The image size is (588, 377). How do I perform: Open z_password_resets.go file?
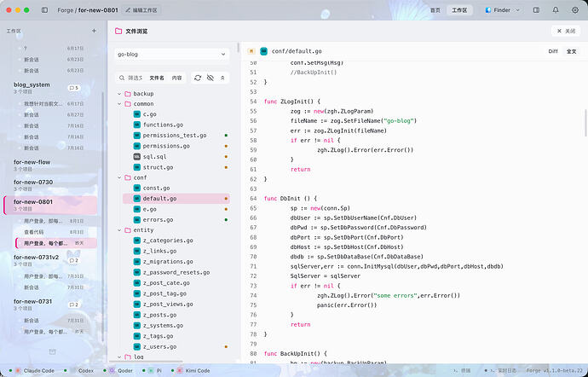(x=176, y=272)
